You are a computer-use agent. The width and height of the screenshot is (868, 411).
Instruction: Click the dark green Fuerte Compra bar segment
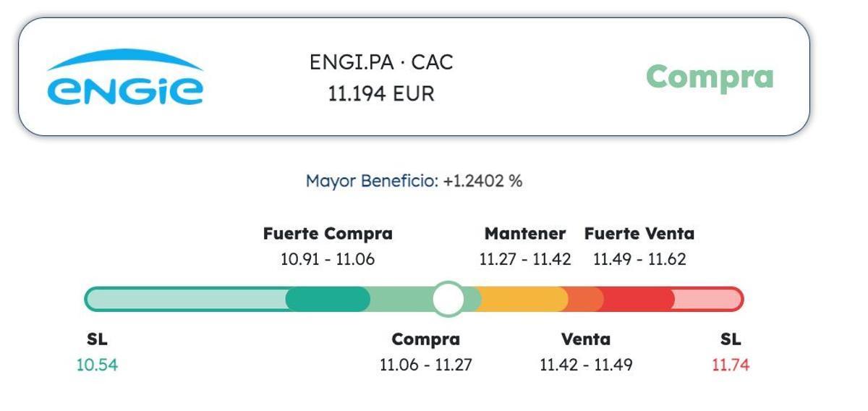[x=328, y=299]
